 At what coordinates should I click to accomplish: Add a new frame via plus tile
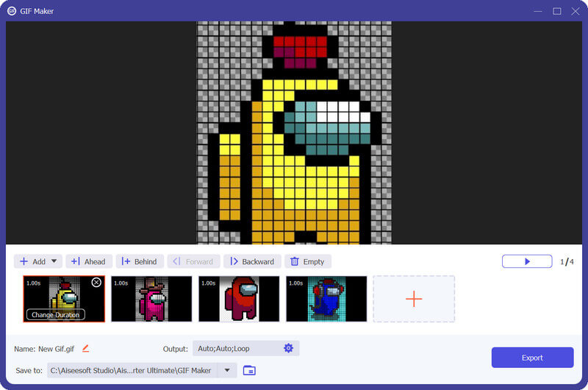[414, 299]
